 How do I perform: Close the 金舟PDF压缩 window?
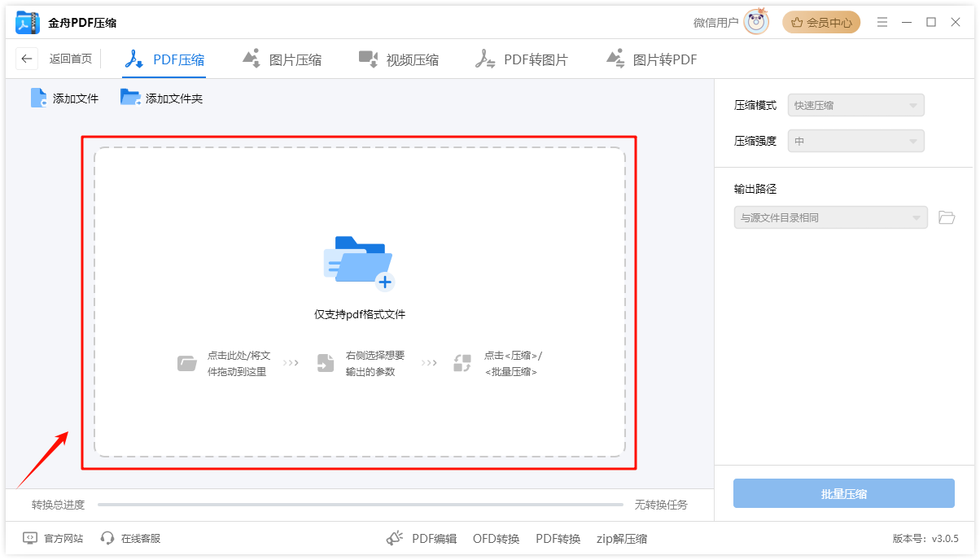[956, 23]
